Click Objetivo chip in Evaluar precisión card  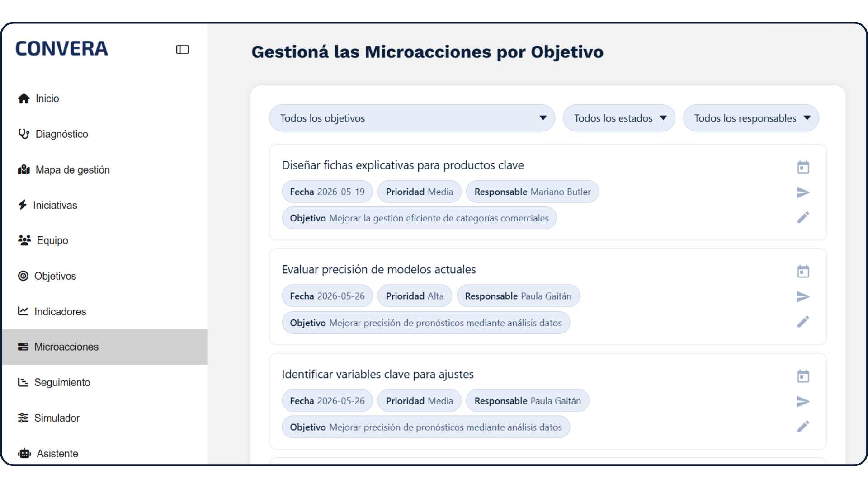click(426, 323)
